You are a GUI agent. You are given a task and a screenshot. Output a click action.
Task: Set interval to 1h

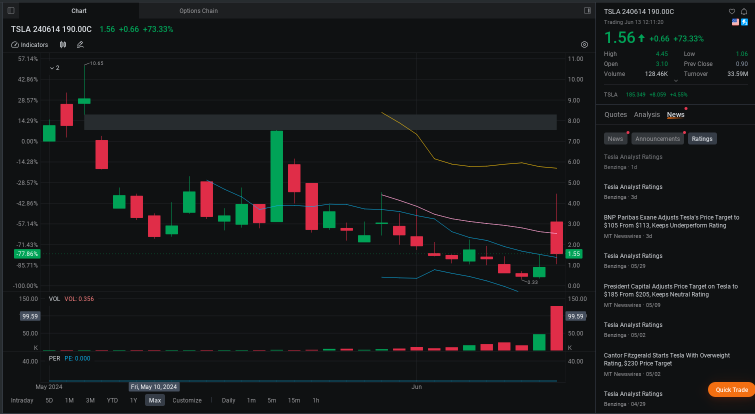point(316,401)
